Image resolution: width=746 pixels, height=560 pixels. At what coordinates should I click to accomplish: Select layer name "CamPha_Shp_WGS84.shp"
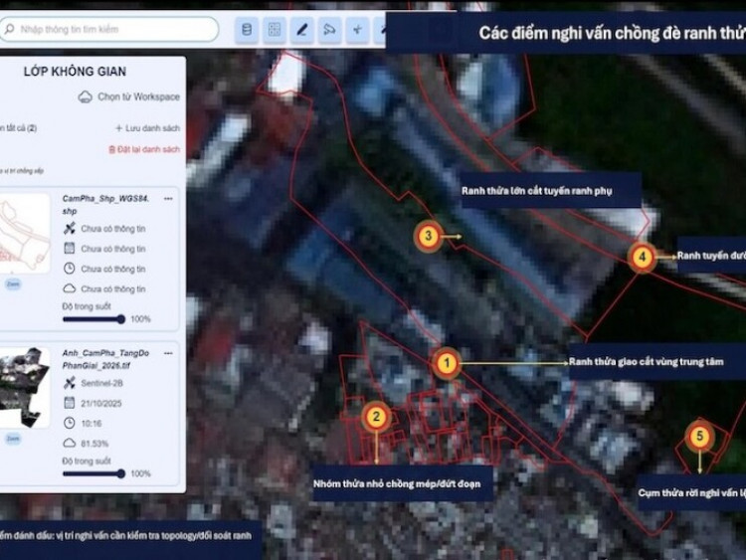[x=105, y=205]
